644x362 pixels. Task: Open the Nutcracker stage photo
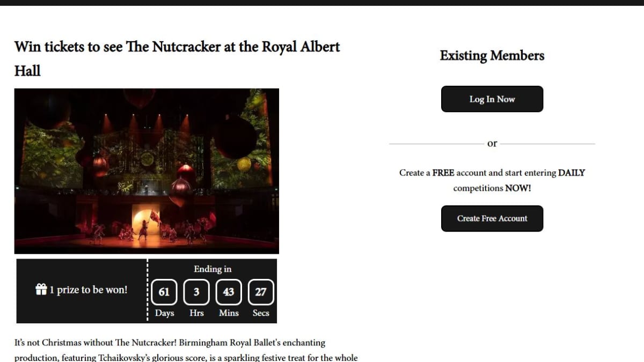tap(147, 171)
